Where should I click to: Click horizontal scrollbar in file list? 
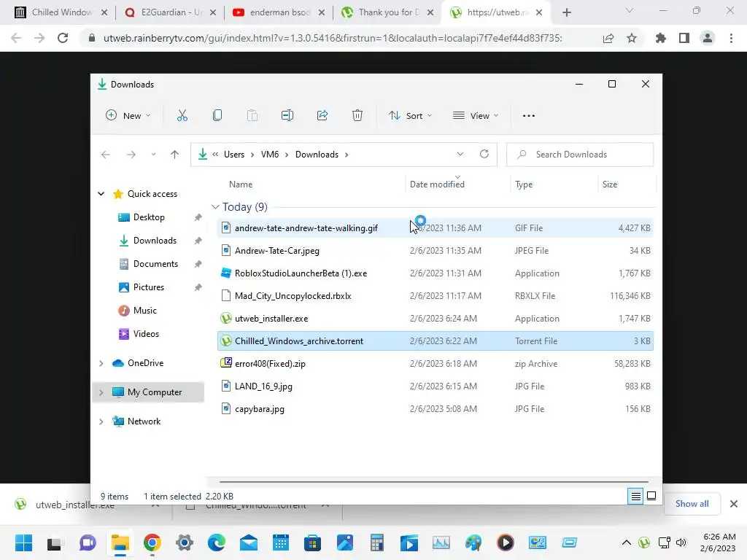(x=433, y=482)
